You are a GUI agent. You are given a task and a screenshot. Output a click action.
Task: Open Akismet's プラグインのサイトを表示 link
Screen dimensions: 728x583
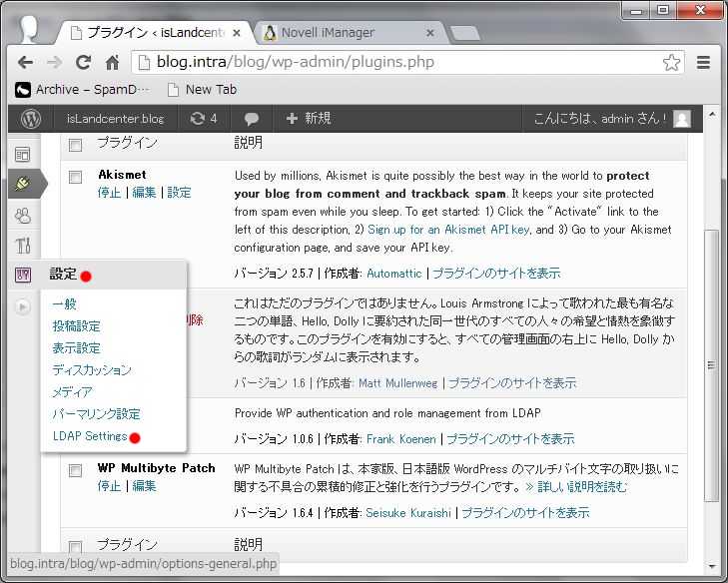tap(496, 274)
